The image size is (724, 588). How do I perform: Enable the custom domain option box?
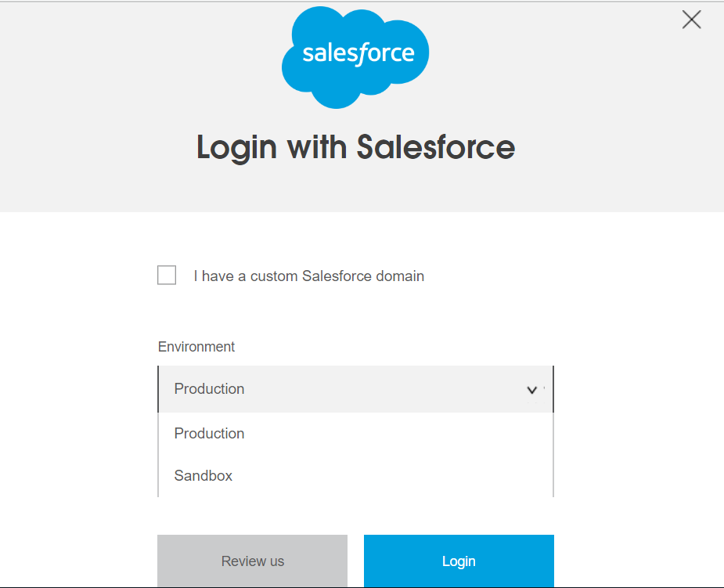167,276
